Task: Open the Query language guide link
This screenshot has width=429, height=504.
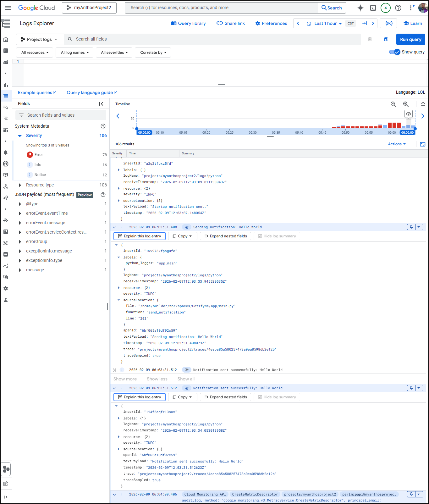Action: tap(92, 92)
